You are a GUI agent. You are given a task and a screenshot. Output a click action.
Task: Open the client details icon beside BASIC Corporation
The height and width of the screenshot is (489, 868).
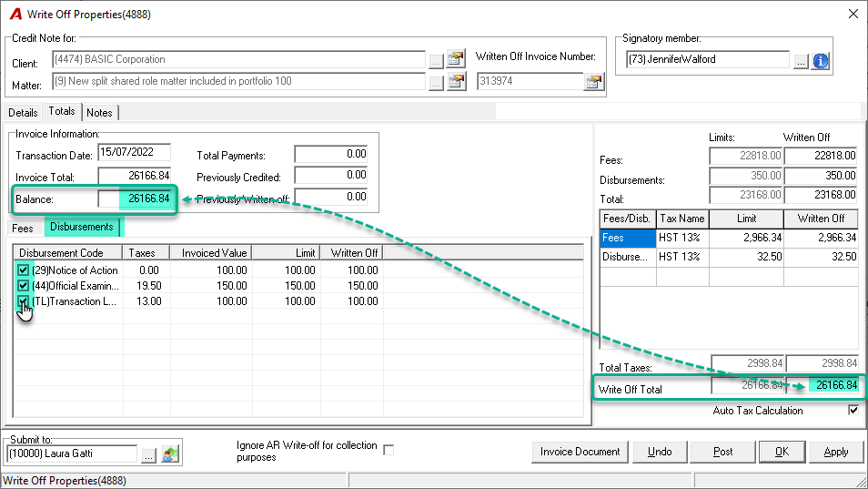point(456,58)
